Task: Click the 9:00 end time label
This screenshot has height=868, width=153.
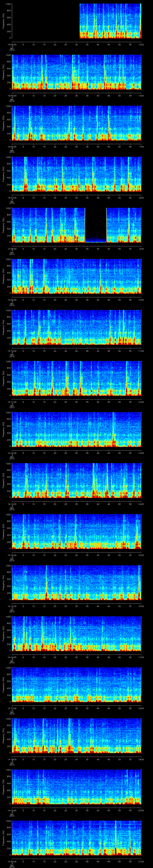Action: click(x=141, y=249)
